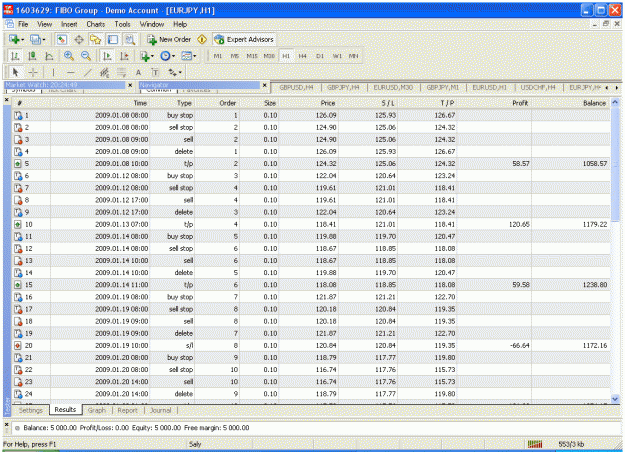Viewport: 625px width, 452px height.
Task: Sort results by Profit column header
Action: click(520, 103)
